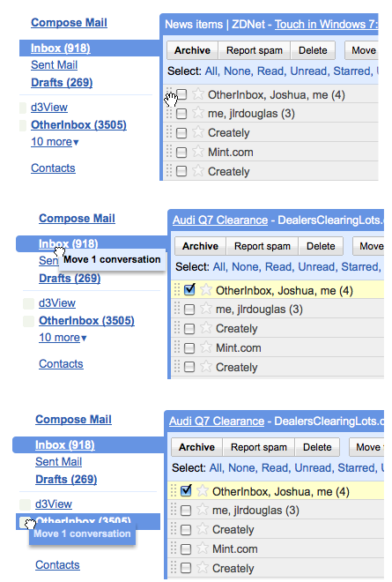Star the first Creately email in top panel
Viewport: 392px width, 582px height.
198,132
